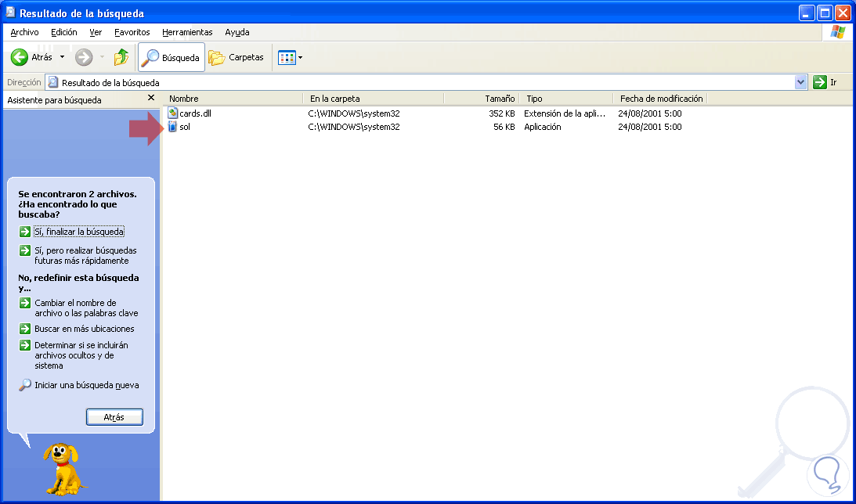Go up one folder level icon
The width and height of the screenshot is (856, 504).
121,57
